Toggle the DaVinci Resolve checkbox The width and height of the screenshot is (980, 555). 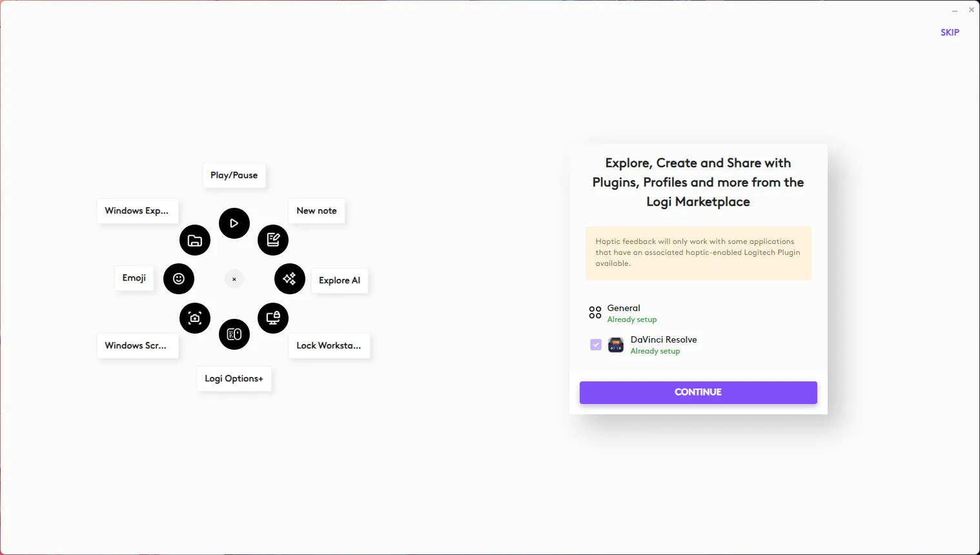point(596,345)
